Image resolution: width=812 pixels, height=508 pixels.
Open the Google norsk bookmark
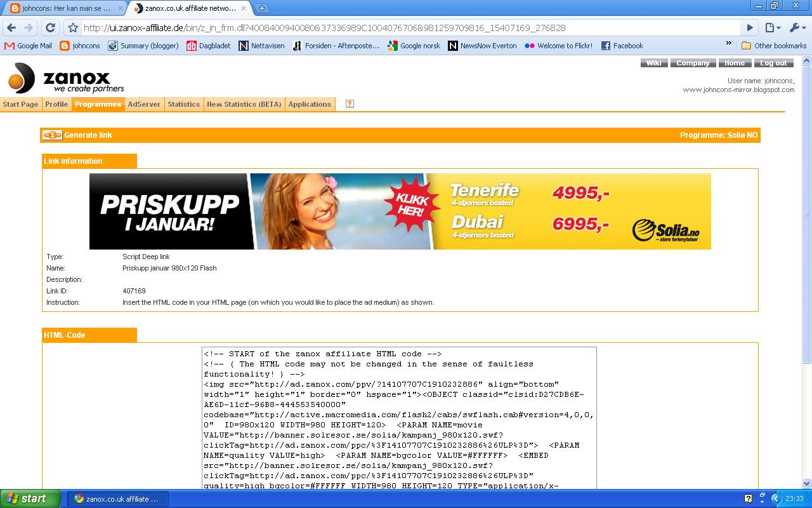pos(414,46)
